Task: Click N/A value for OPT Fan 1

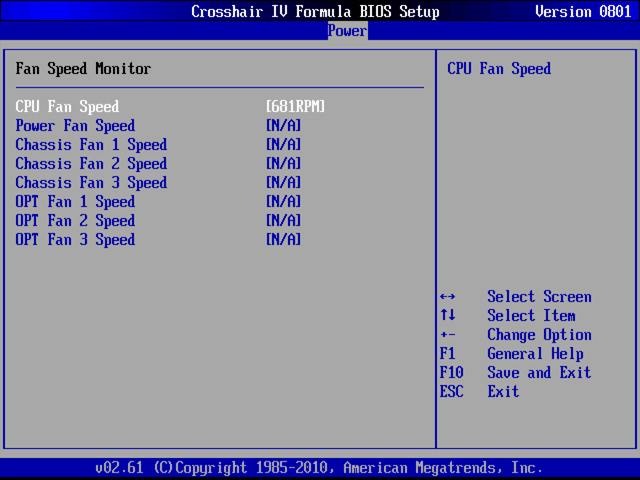Action: tap(284, 202)
